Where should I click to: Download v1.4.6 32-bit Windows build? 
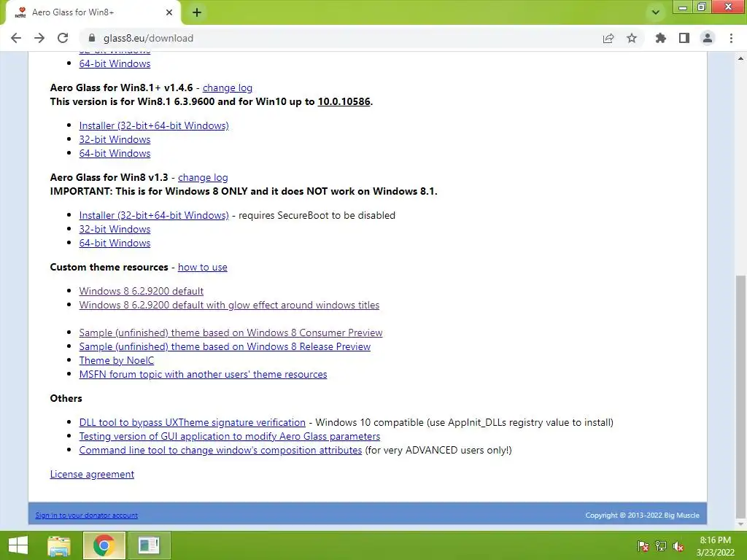point(115,139)
